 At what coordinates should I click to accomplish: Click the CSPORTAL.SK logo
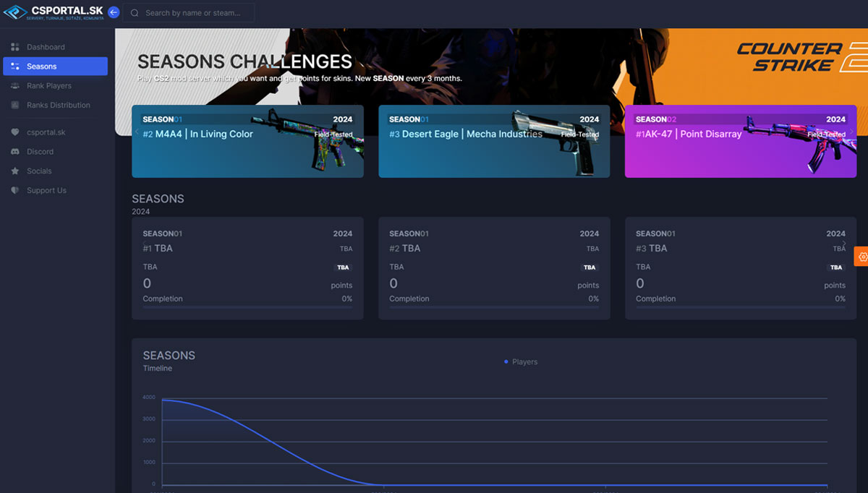(x=54, y=12)
